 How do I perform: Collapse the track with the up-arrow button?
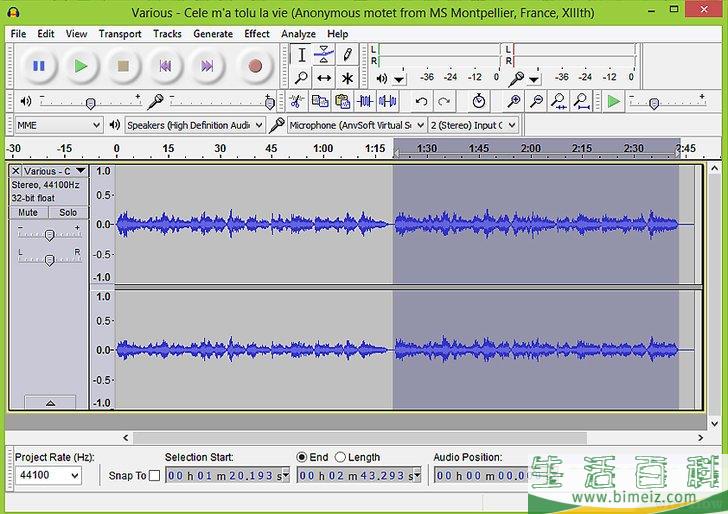(50, 403)
